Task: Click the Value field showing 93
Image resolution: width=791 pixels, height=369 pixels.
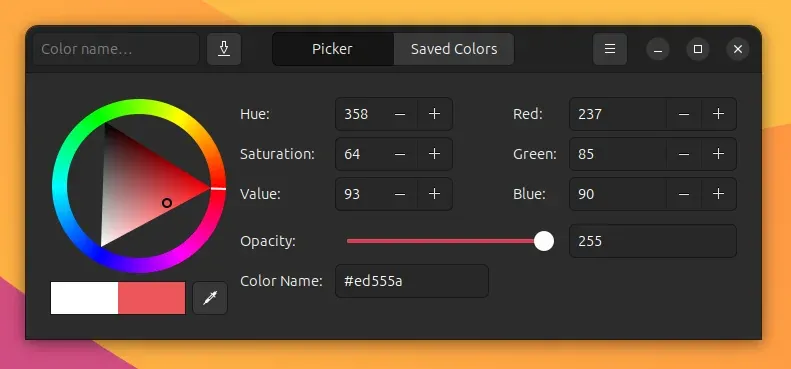Action: (359, 194)
